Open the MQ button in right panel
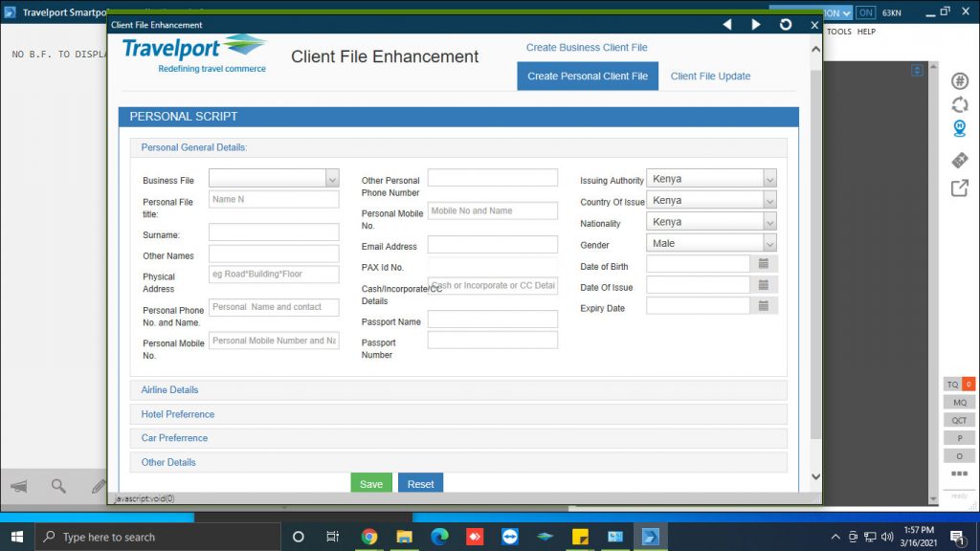The width and height of the screenshot is (980, 551). (x=959, y=403)
